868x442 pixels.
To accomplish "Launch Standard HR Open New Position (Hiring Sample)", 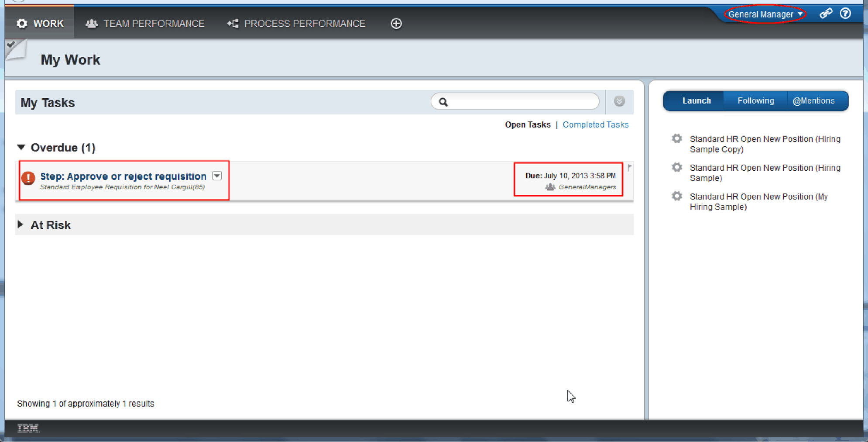I will click(765, 173).
